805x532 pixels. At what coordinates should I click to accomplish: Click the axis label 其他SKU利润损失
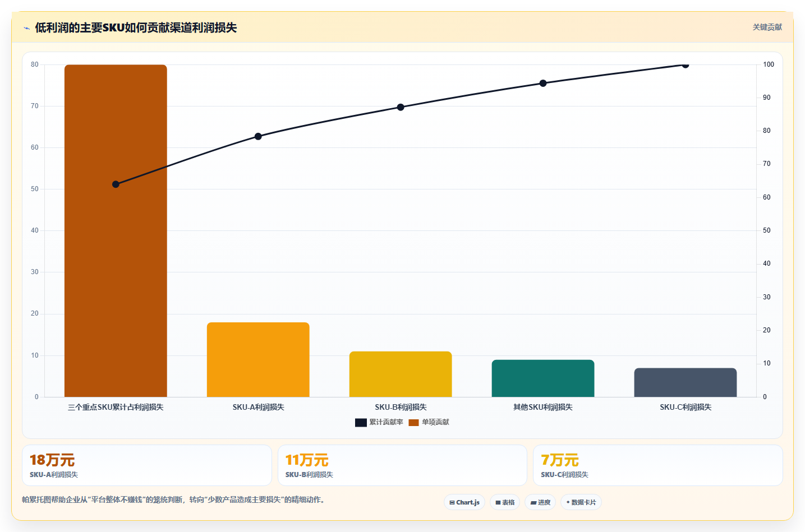point(543,407)
